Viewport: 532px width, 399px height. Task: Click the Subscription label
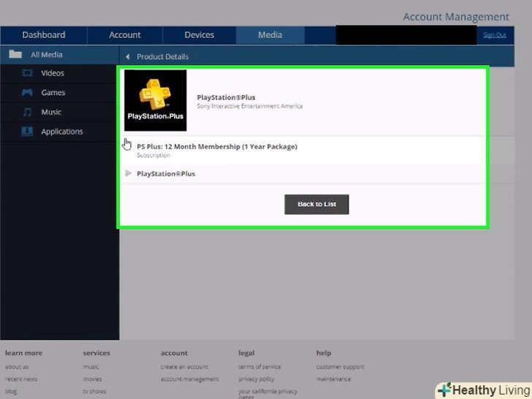click(x=153, y=156)
